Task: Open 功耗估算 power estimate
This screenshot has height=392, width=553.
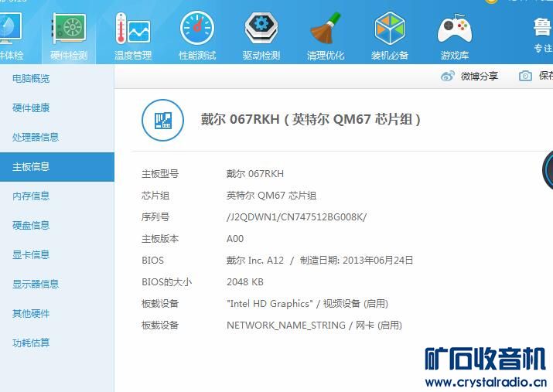Action: click(31, 343)
